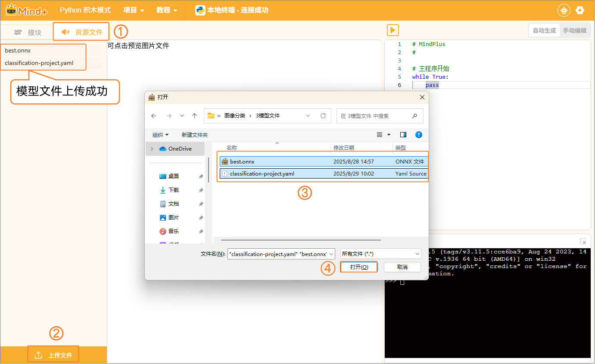Select best.onnx in the file list

(x=242, y=162)
